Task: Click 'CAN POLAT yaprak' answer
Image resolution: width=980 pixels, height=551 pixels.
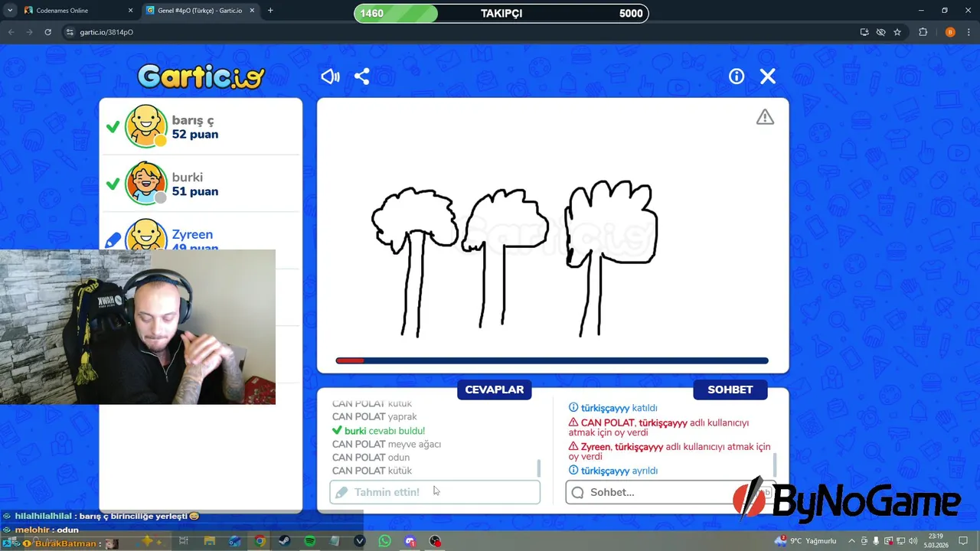Action: pyautogui.click(x=374, y=417)
